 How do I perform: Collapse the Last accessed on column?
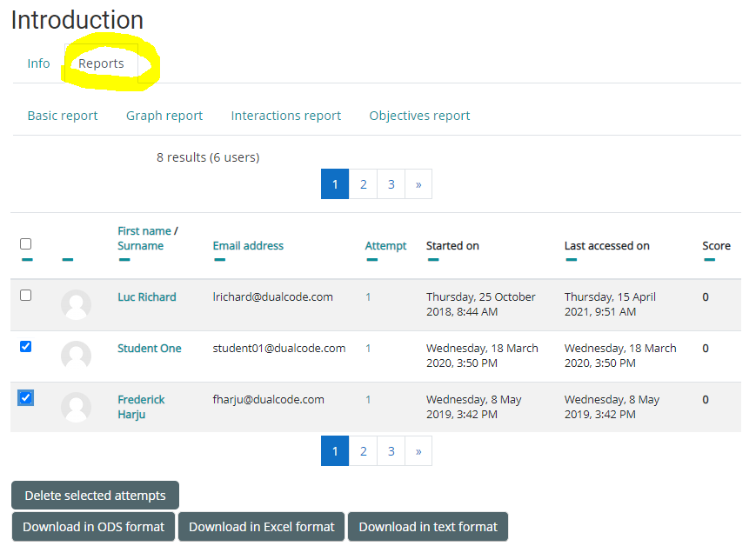click(x=571, y=259)
